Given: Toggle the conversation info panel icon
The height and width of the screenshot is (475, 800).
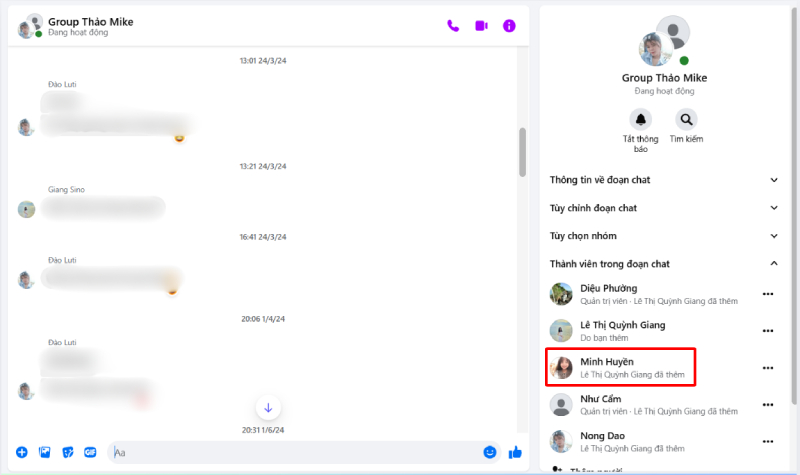Looking at the screenshot, I should [509, 26].
